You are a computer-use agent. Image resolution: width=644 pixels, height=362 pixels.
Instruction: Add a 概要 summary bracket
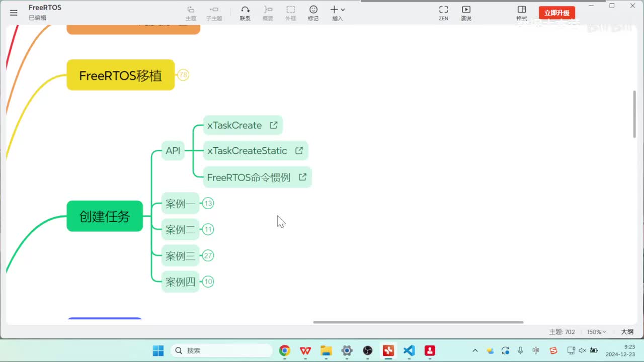(268, 13)
